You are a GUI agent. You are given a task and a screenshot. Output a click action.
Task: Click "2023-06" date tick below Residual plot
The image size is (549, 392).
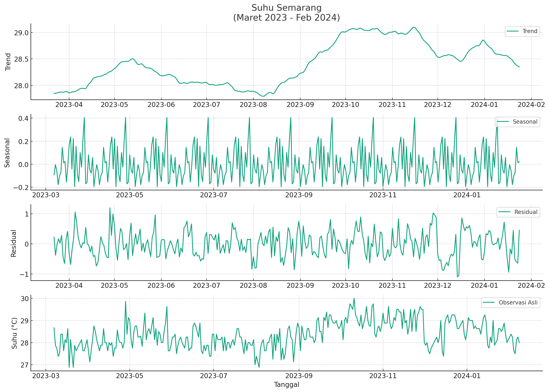tap(161, 286)
